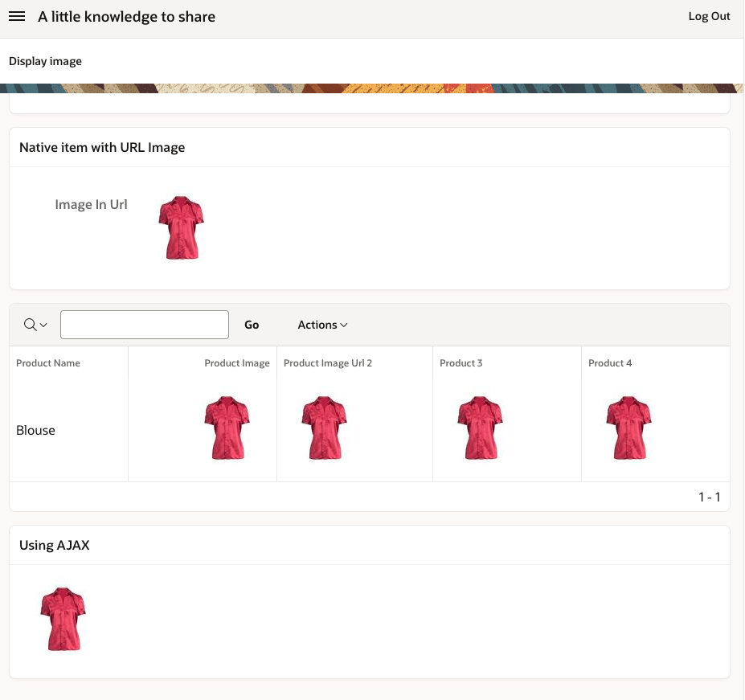Click the Product 4 column header
The image size is (745, 700).
click(x=610, y=363)
